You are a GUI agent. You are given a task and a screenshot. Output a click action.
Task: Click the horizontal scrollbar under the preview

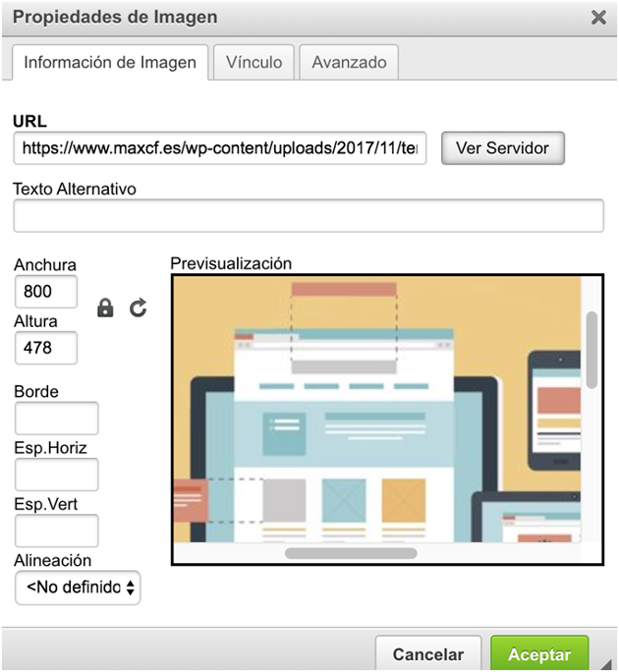[351, 553]
